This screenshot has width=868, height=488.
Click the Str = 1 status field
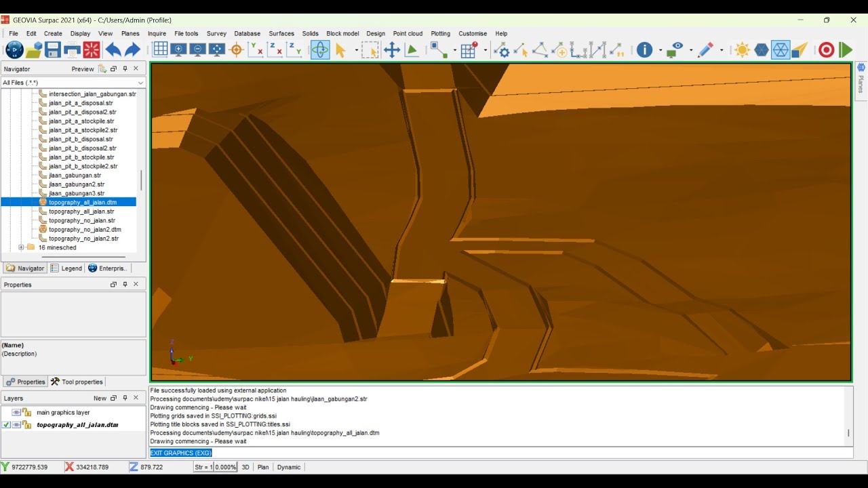[x=203, y=467]
